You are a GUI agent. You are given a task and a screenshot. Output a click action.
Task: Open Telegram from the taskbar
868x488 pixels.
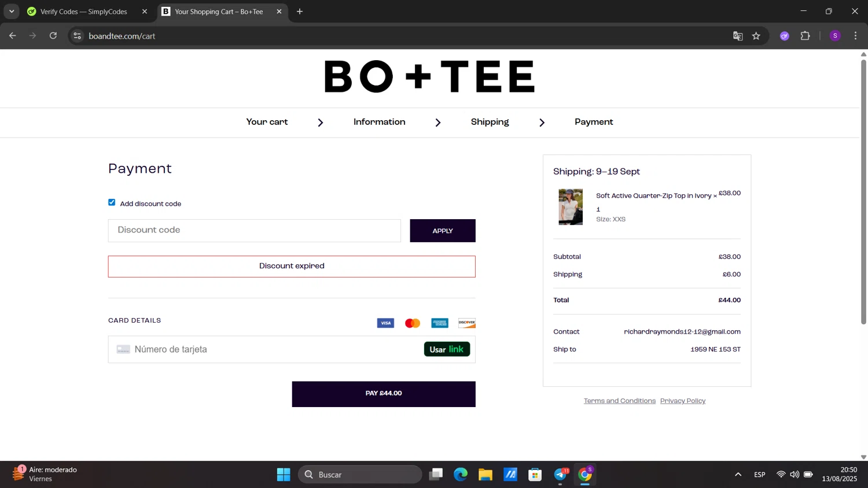click(561, 475)
